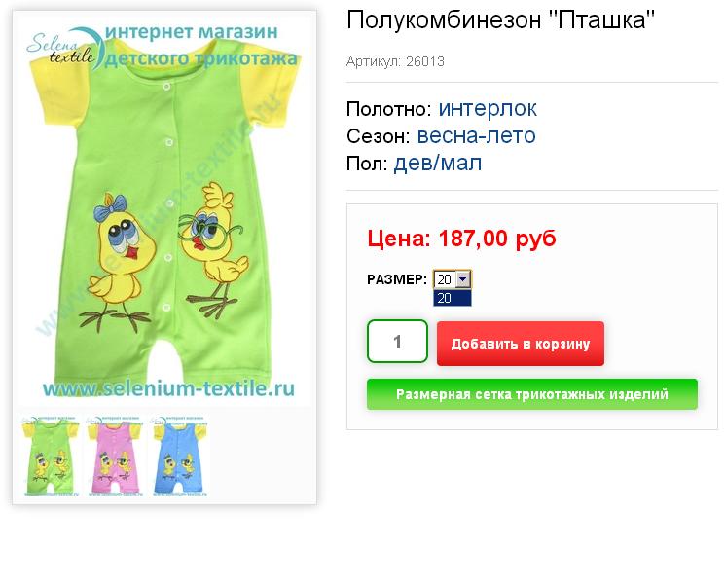Click the www.selenium-textile.ru watermark text
Image resolution: width=725 pixels, height=588 pixels.
(x=168, y=388)
